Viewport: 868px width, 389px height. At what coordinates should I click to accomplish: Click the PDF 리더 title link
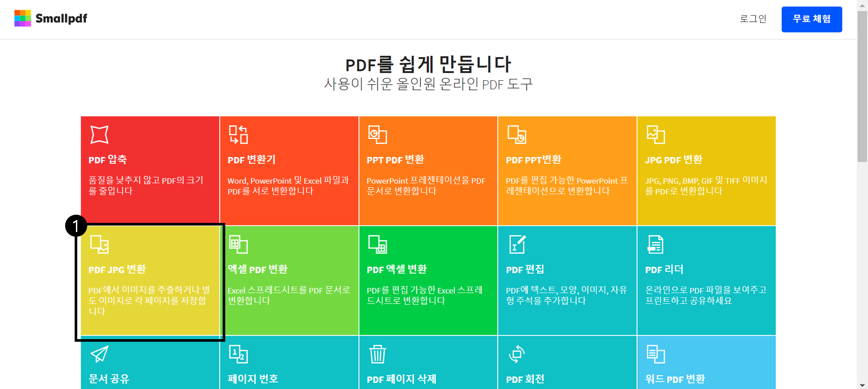click(x=664, y=269)
